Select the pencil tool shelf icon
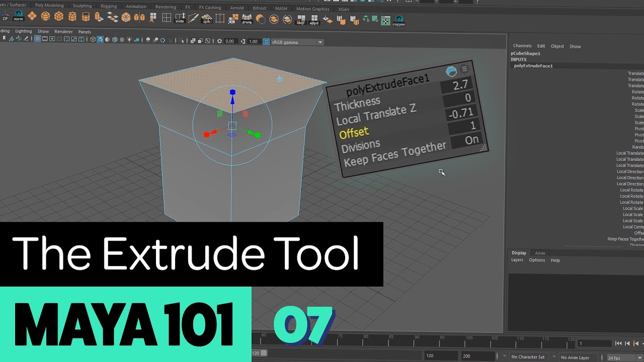The image size is (644, 362). [193, 18]
